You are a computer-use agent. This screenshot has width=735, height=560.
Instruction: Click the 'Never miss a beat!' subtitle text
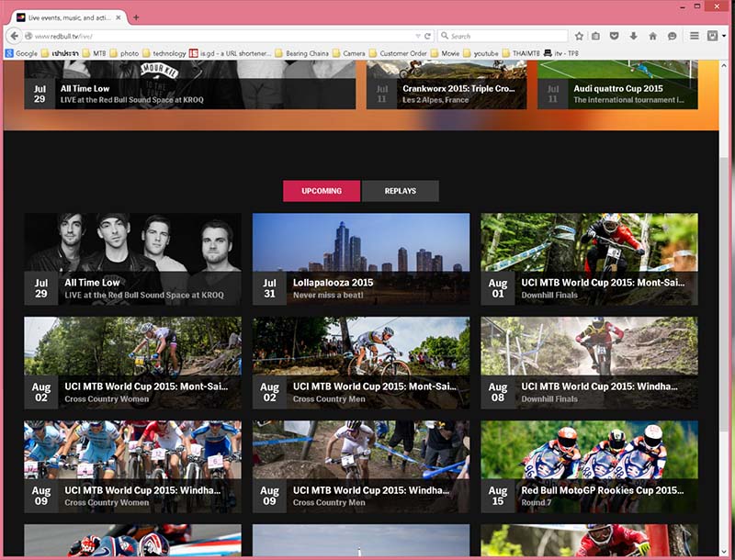click(x=328, y=295)
